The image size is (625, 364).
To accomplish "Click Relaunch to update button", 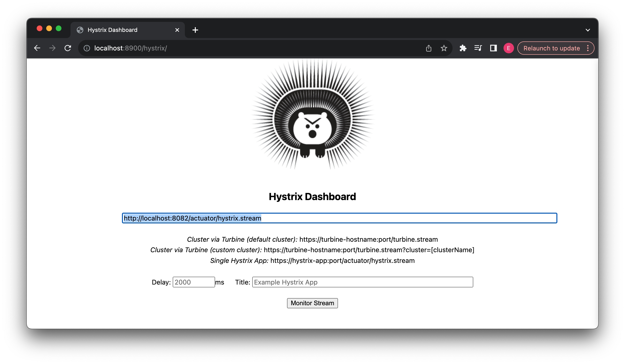I will coord(552,48).
